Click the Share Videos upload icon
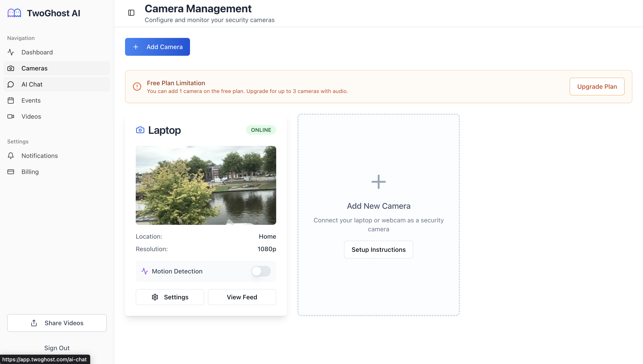The height and width of the screenshot is (364, 643). [x=34, y=323]
